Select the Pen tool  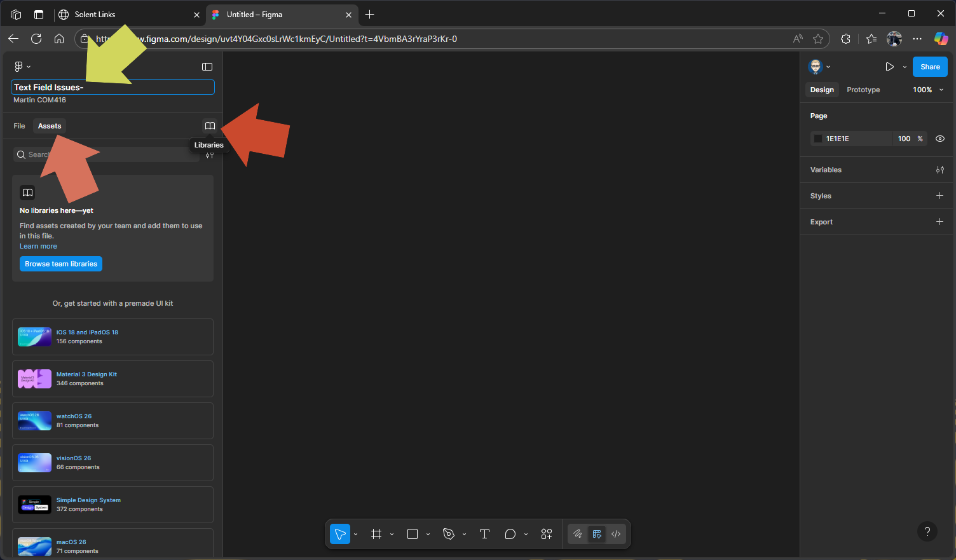tap(449, 534)
